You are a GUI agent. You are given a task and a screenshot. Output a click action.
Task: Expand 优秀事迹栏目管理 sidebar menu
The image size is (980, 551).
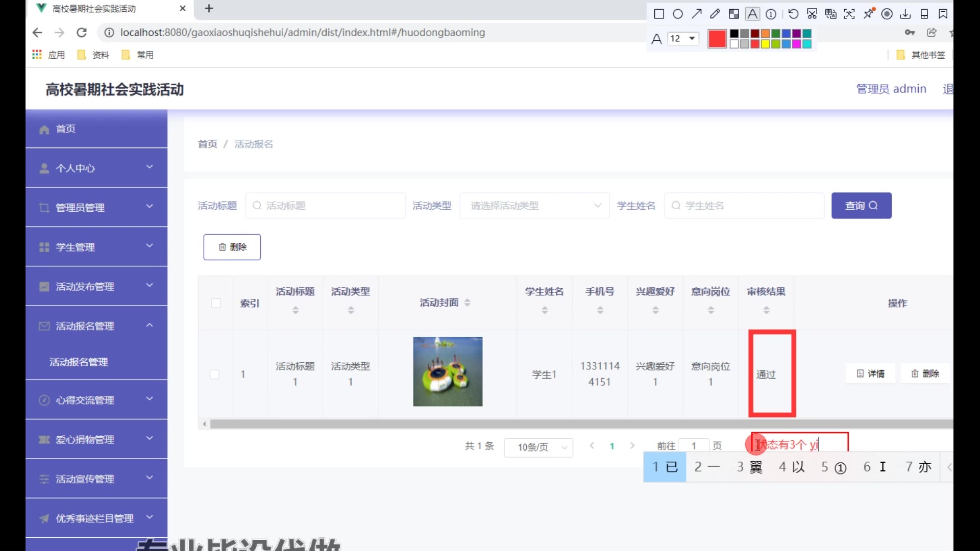click(x=96, y=518)
